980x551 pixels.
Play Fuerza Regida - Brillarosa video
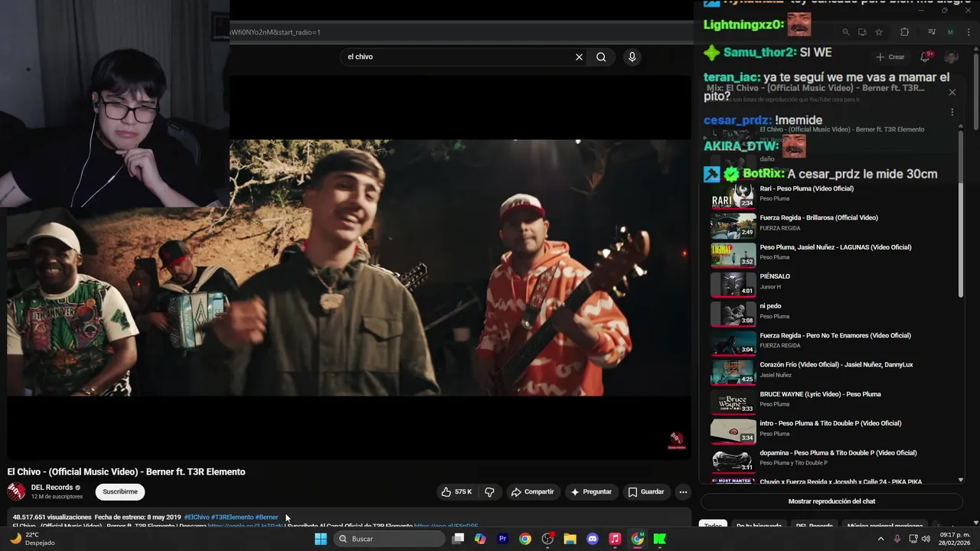[831, 225]
